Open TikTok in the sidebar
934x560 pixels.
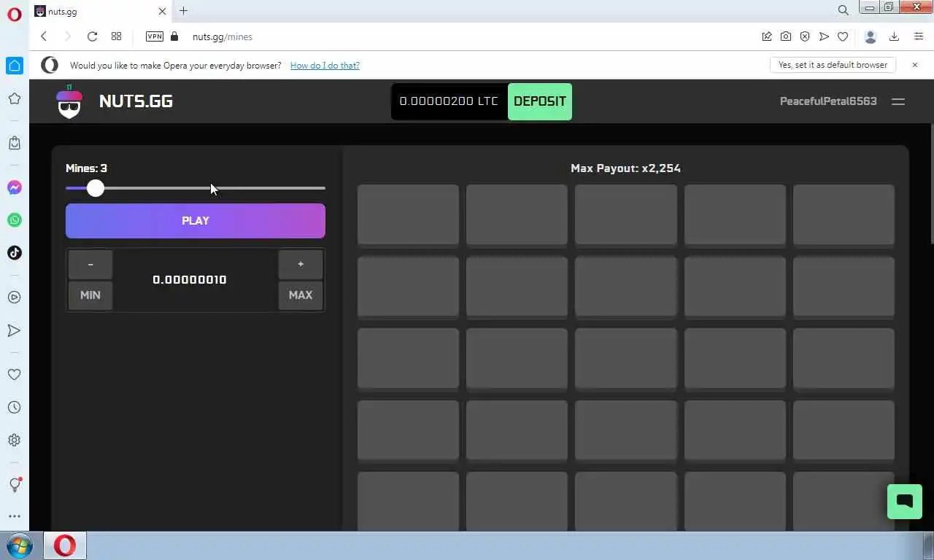[x=14, y=253]
